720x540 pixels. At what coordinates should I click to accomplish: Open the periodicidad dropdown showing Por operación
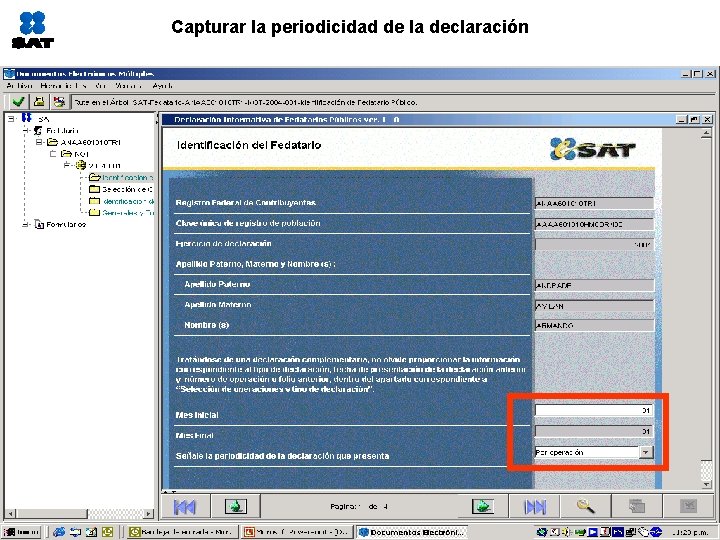[645, 452]
